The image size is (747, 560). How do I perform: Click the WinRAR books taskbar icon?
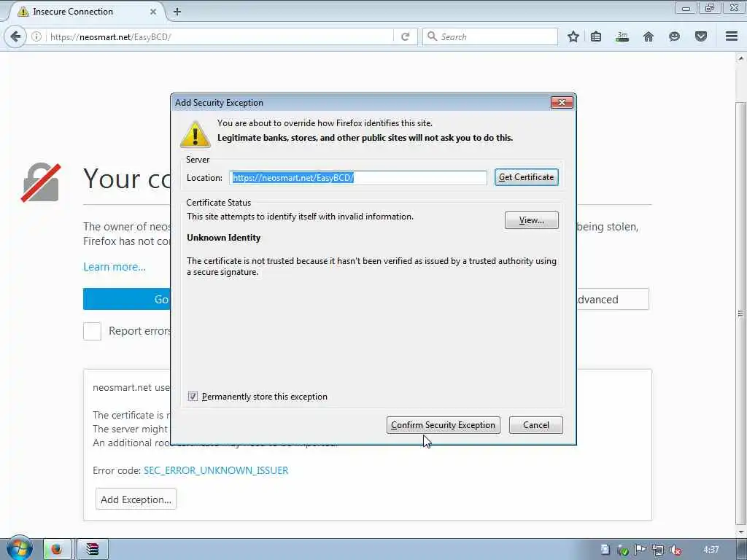[x=92, y=550]
